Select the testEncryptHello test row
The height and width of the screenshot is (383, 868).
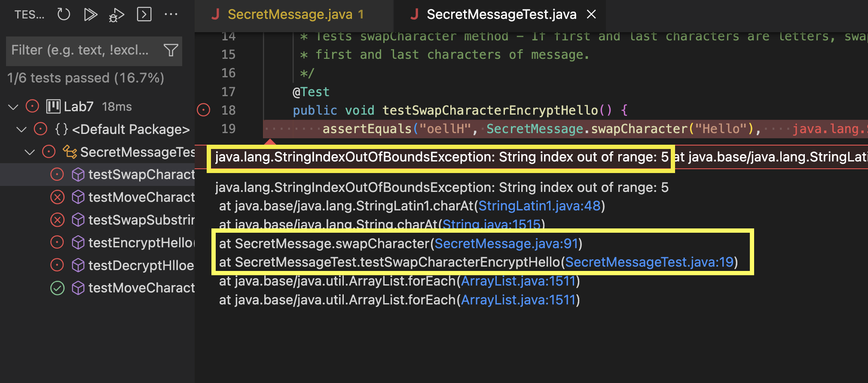[97, 243]
